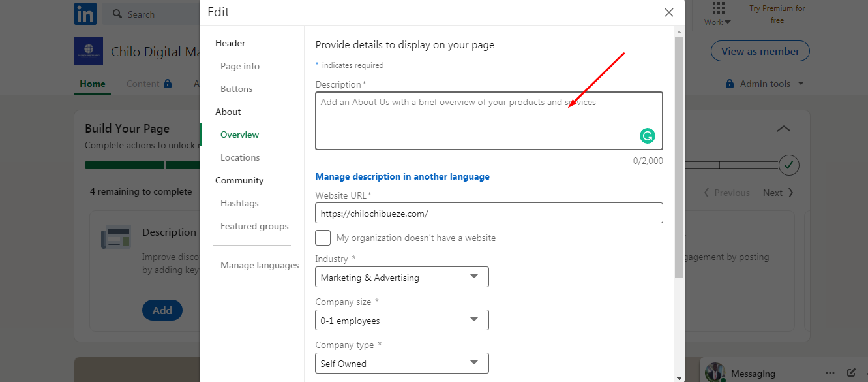The height and width of the screenshot is (382, 868).
Task: Open the Messaging options ellipsis icon
Action: click(830, 373)
